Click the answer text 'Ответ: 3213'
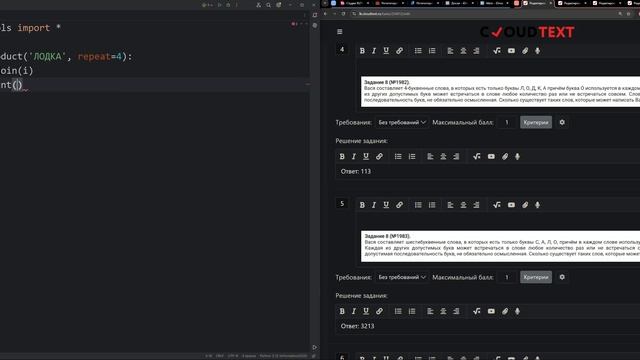640x360 pixels. click(358, 326)
